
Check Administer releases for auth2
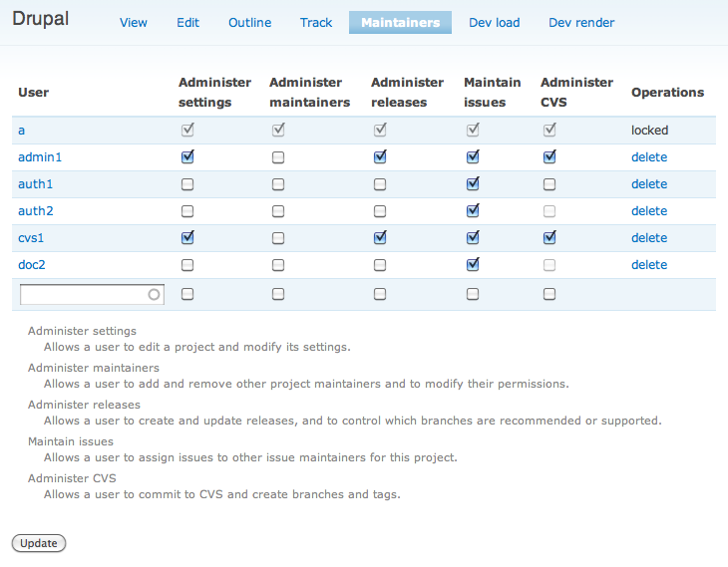[380, 211]
